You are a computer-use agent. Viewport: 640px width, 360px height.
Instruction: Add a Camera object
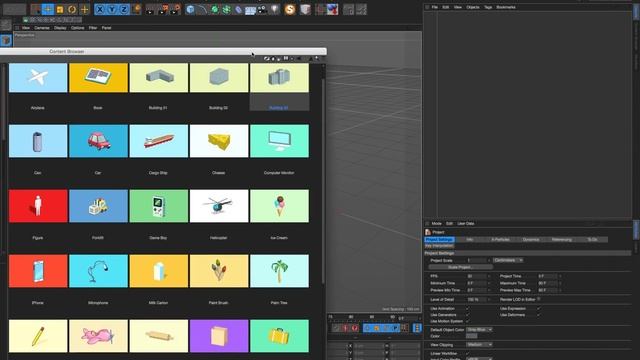(x=262, y=9)
